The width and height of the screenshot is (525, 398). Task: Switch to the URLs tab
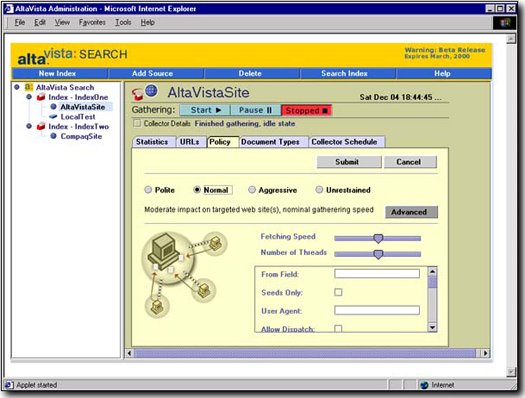[191, 142]
